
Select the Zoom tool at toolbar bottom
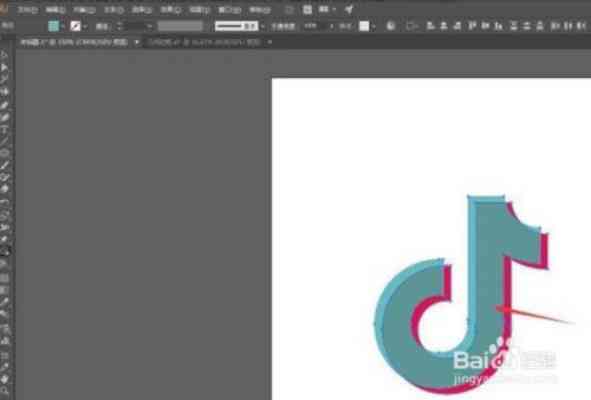tap(5, 391)
